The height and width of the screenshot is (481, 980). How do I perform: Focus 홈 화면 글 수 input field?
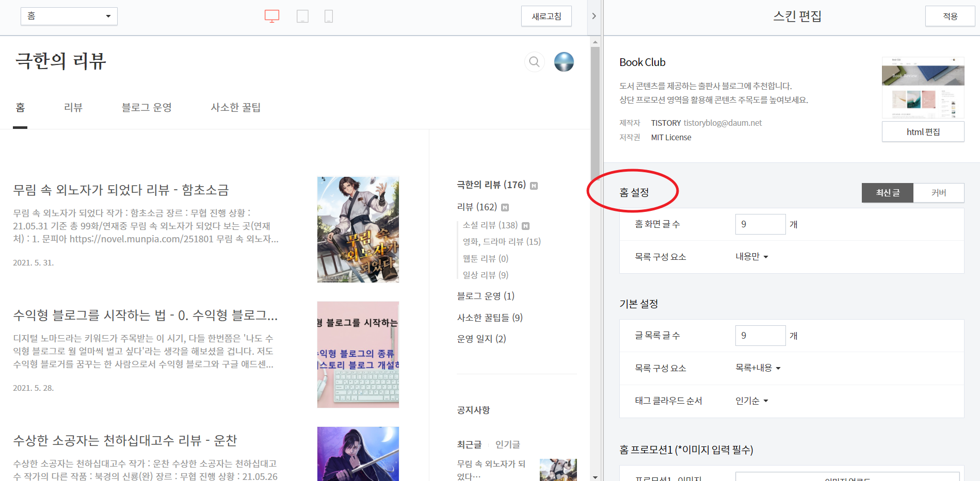[x=761, y=224]
